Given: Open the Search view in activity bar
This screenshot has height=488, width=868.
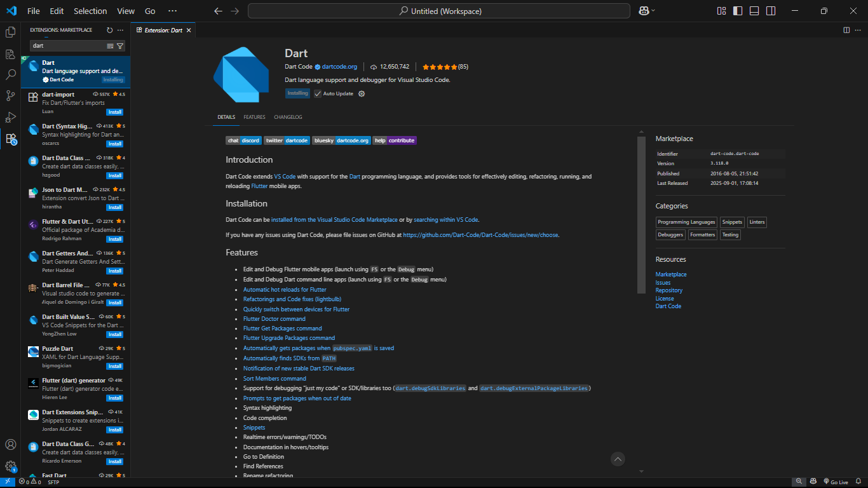Looking at the screenshot, I should point(10,74).
